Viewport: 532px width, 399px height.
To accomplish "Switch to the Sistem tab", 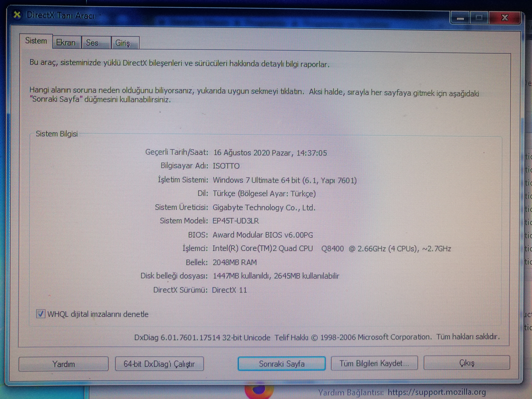I will (36, 41).
